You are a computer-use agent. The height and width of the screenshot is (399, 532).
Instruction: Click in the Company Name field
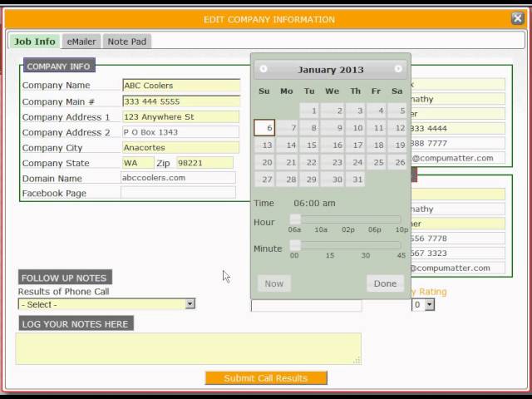181,85
